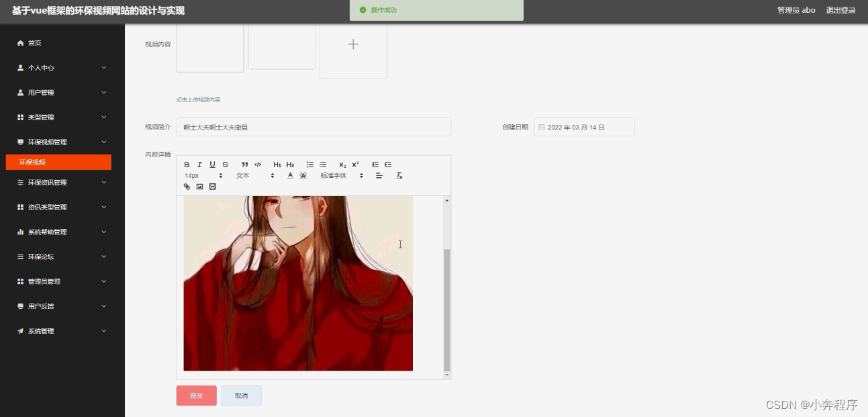This screenshot has height=417, width=868.
Task: Open the 环保论坛 sidebar menu
Action: 62,257
